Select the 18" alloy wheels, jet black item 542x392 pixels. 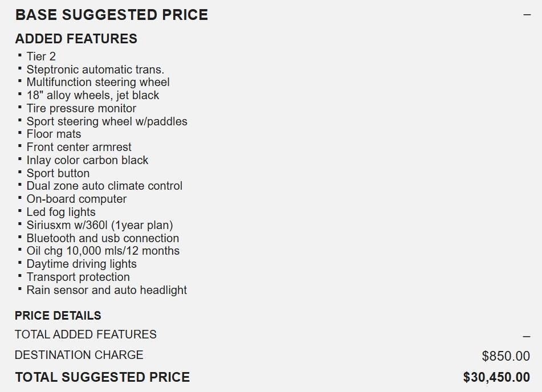pos(93,95)
